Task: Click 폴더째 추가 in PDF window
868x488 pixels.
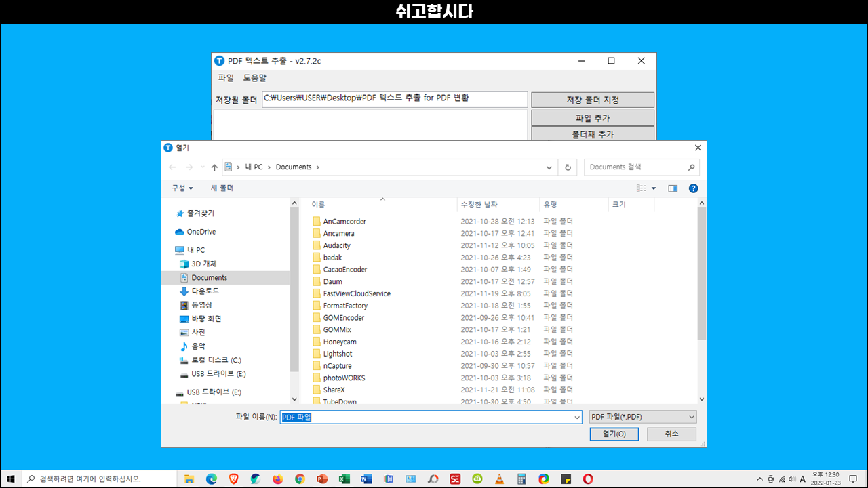Action: pyautogui.click(x=593, y=134)
